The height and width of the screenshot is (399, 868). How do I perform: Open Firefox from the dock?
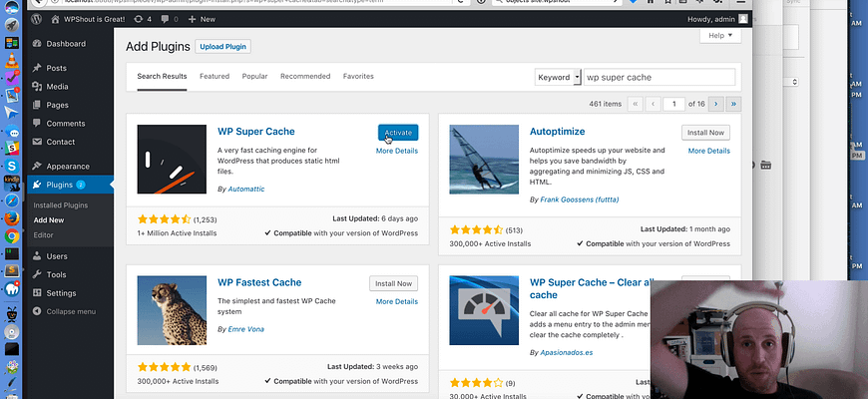coord(12,218)
